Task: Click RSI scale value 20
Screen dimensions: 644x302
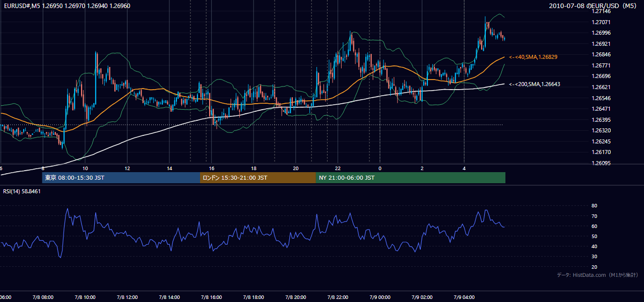Action: point(594,267)
